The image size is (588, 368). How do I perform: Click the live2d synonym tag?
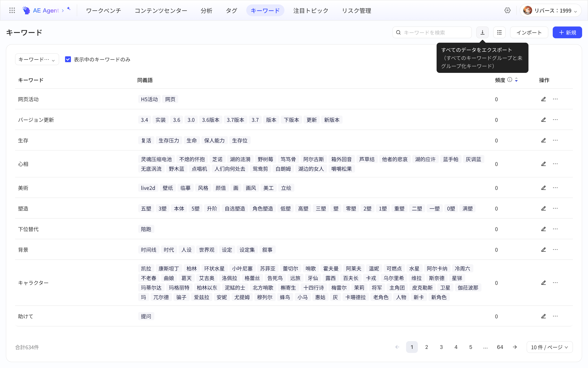(148, 188)
